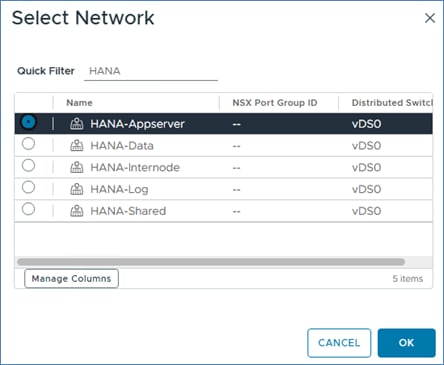This screenshot has height=365, width=444.
Task: Click the HANA-Internode port group icon
Action: [x=77, y=167]
